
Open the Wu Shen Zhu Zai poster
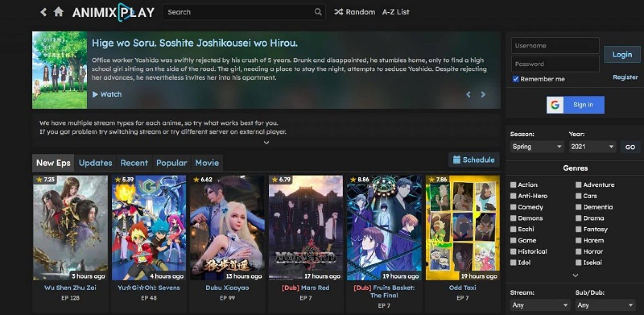pyautogui.click(x=70, y=228)
